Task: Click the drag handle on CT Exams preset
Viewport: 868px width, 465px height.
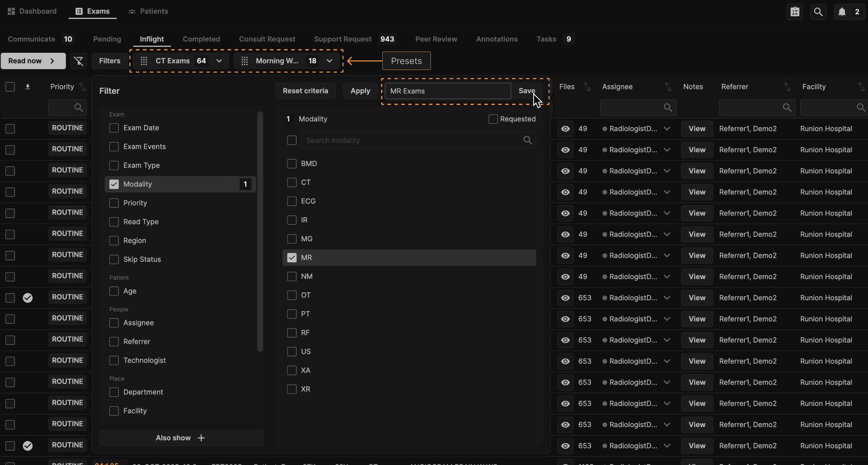Action: [x=144, y=61]
